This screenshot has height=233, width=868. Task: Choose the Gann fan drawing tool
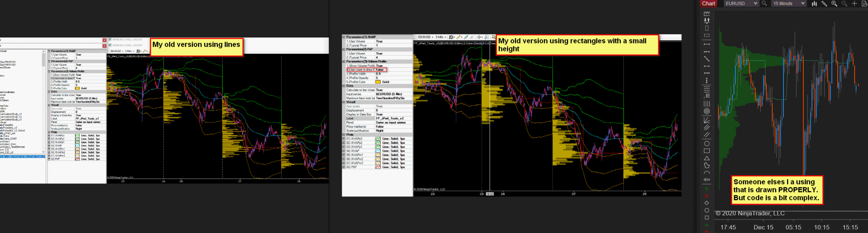tap(707, 120)
